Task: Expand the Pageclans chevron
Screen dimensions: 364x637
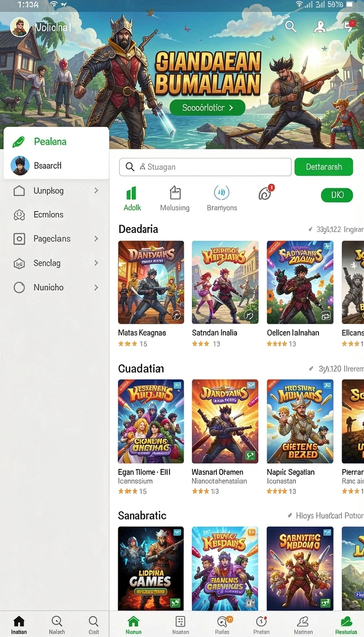Action: 96,238
